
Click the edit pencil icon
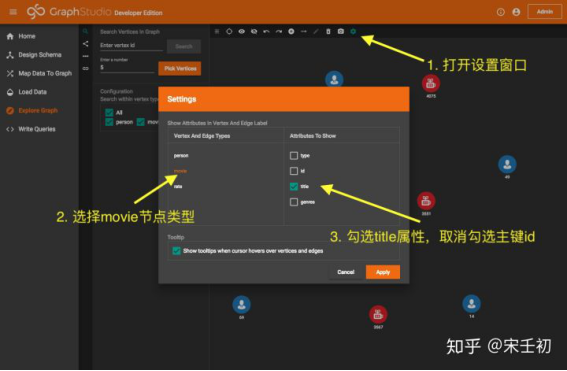(x=316, y=31)
